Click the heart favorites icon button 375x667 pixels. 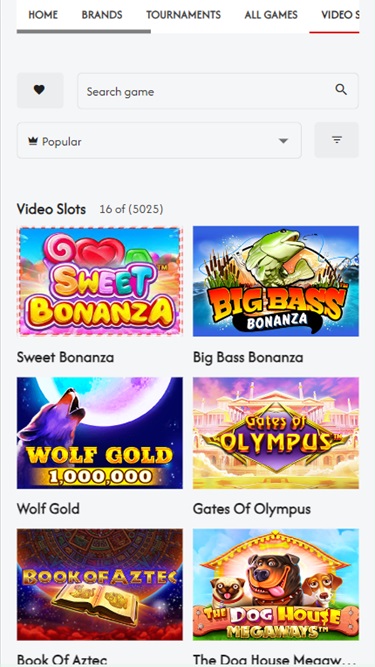40,90
